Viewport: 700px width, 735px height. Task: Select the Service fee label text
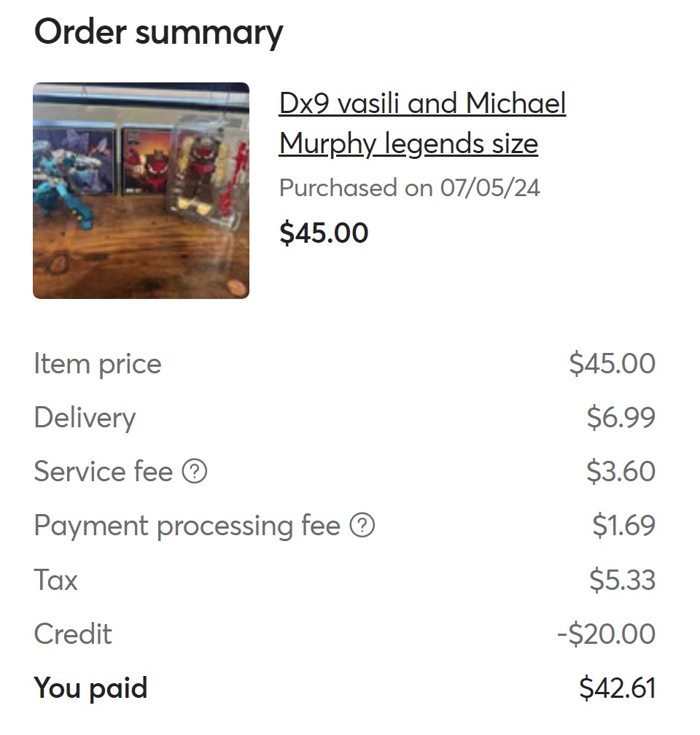click(x=103, y=471)
